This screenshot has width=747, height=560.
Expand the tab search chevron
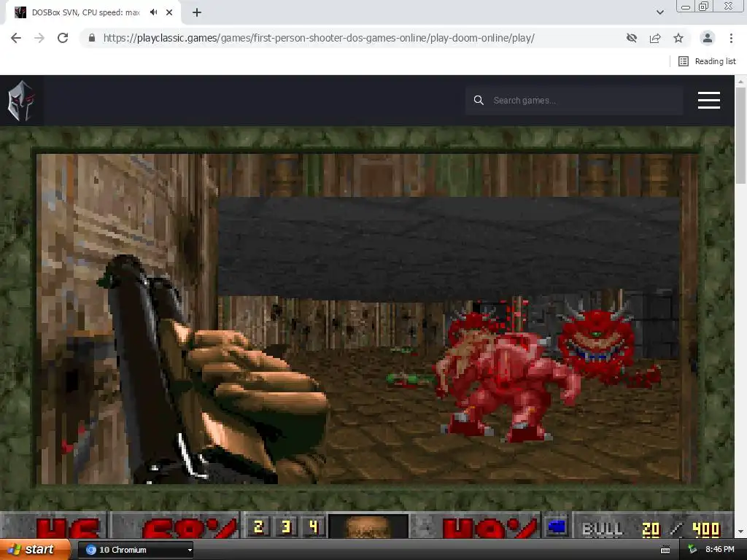click(x=659, y=12)
